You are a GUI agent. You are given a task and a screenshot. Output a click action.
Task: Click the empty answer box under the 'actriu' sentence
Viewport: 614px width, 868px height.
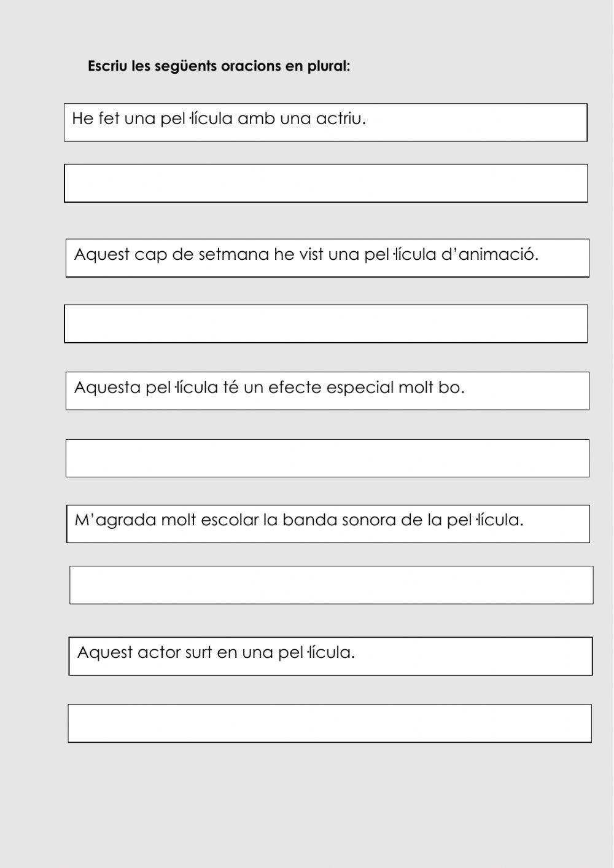(325, 183)
